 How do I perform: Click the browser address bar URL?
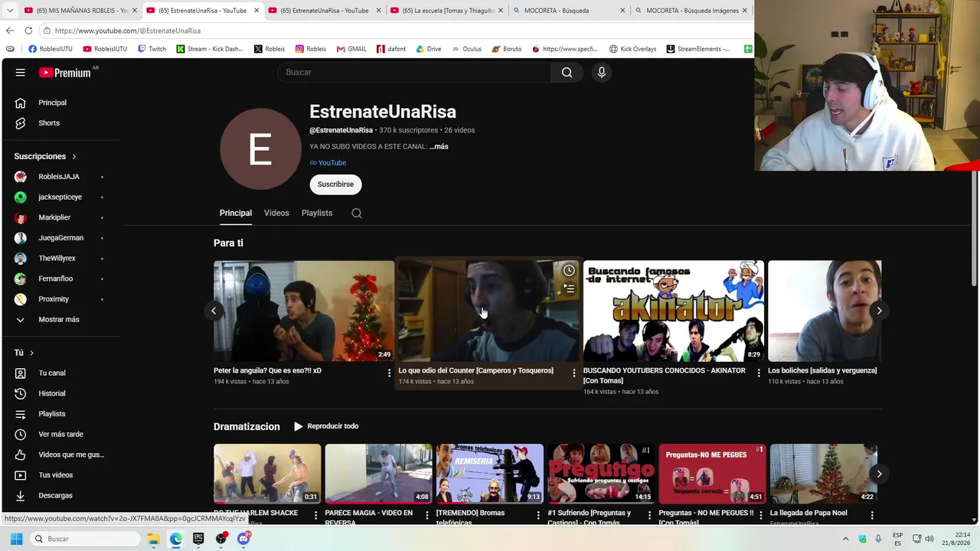pos(128,31)
